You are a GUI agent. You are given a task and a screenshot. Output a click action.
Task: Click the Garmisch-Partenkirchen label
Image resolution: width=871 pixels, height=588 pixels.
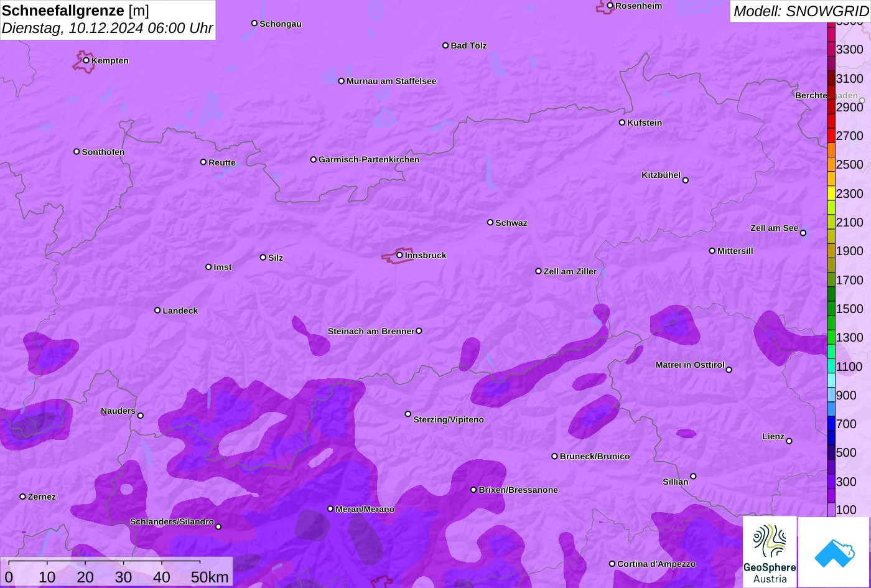pyautogui.click(x=369, y=159)
